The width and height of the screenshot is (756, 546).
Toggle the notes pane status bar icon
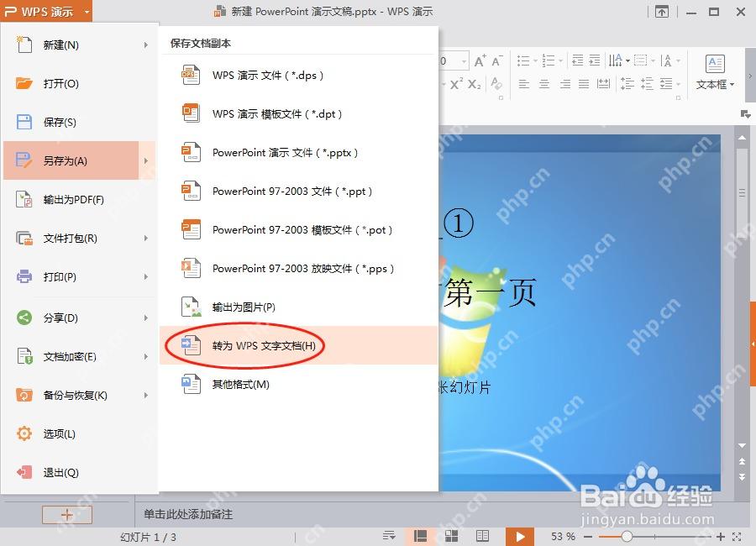[x=389, y=536]
